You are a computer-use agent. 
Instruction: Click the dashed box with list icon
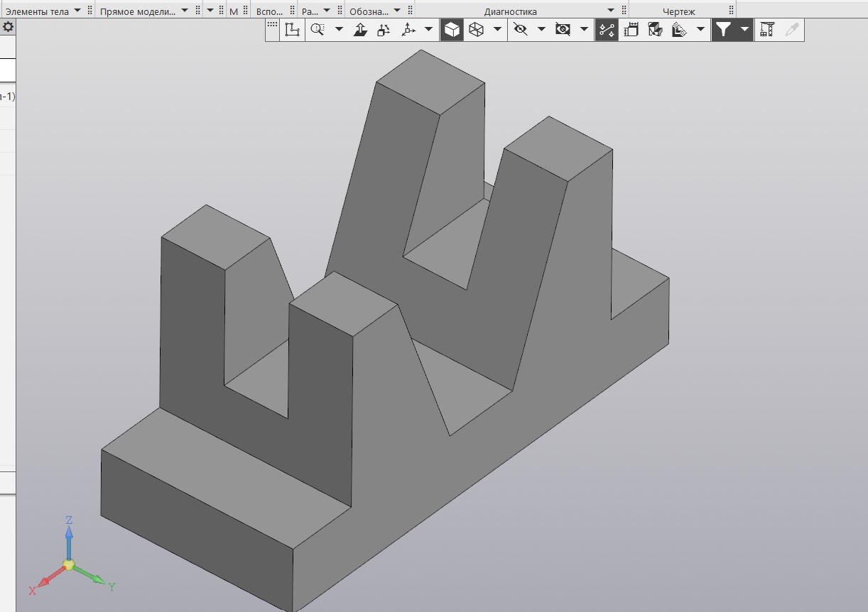click(631, 30)
